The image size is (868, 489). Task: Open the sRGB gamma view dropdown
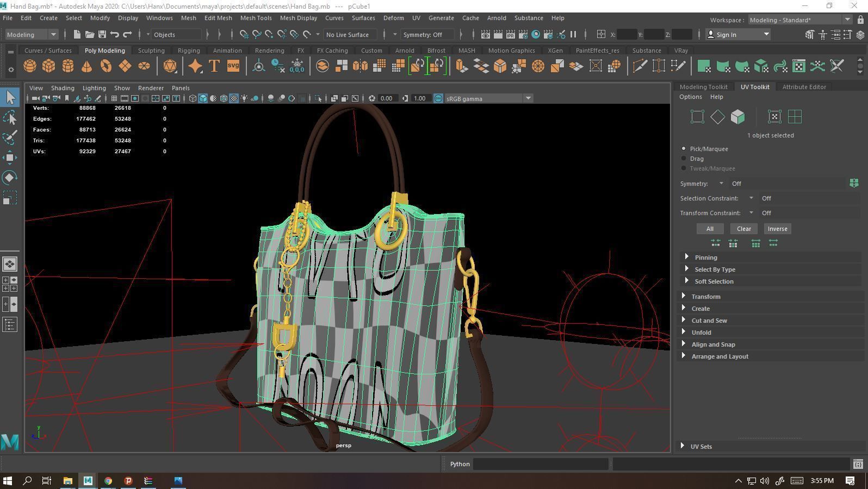(x=488, y=98)
